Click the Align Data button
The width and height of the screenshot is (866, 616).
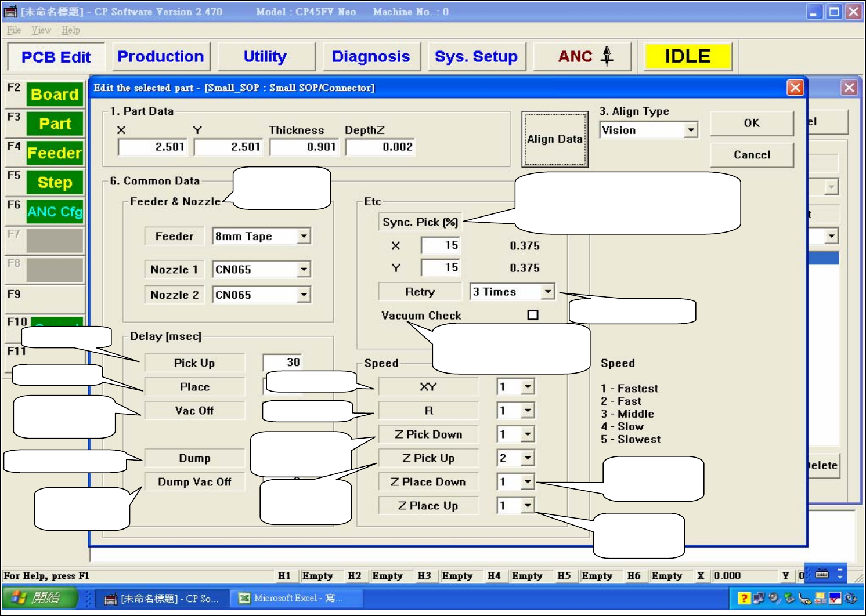click(554, 139)
